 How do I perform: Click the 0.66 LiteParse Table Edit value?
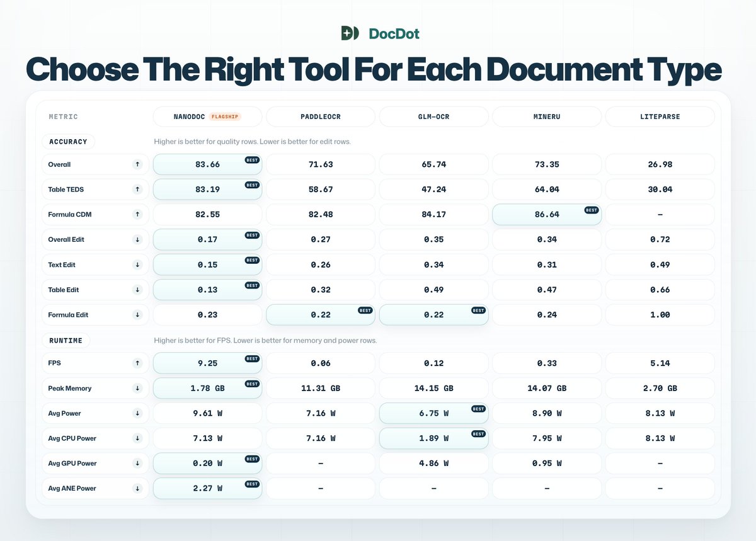tap(660, 290)
